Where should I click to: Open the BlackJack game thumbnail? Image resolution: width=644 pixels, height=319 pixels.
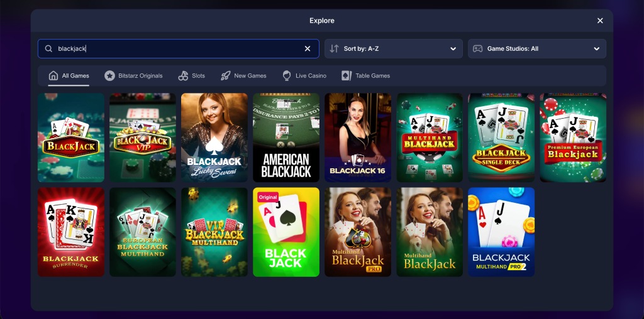(71, 138)
